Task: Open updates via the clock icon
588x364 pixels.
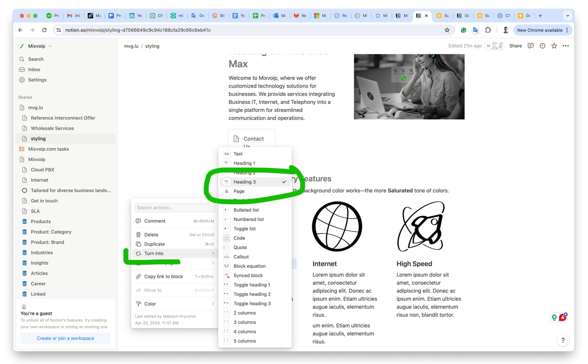Action: 542,45
